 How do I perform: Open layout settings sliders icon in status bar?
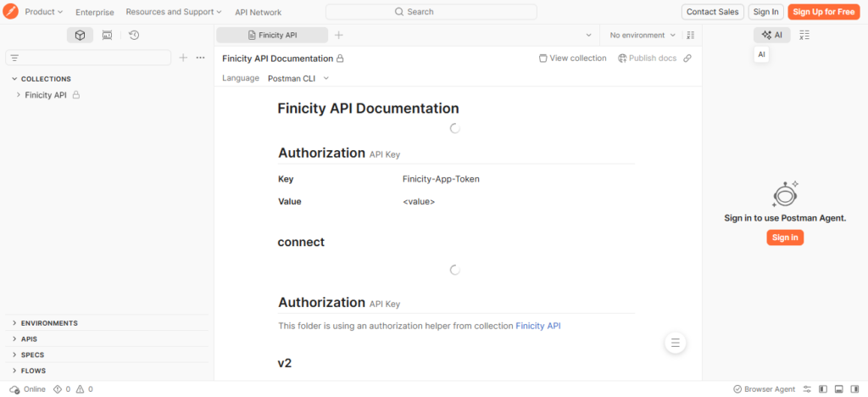click(807, 389)
